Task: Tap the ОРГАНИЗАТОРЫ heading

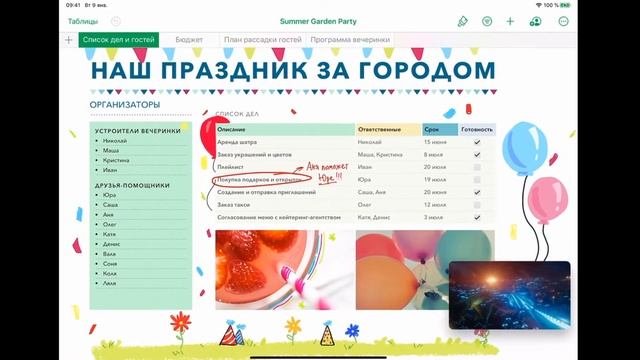Action: tap(125, 105)
